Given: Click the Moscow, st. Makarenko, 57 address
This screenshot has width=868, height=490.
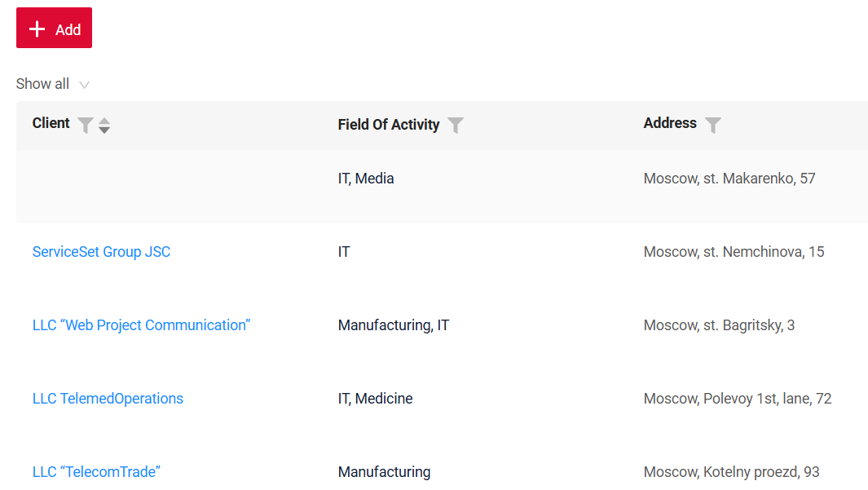Looking at the screenshot, I should pyautogui.click(x=729, y=179).
